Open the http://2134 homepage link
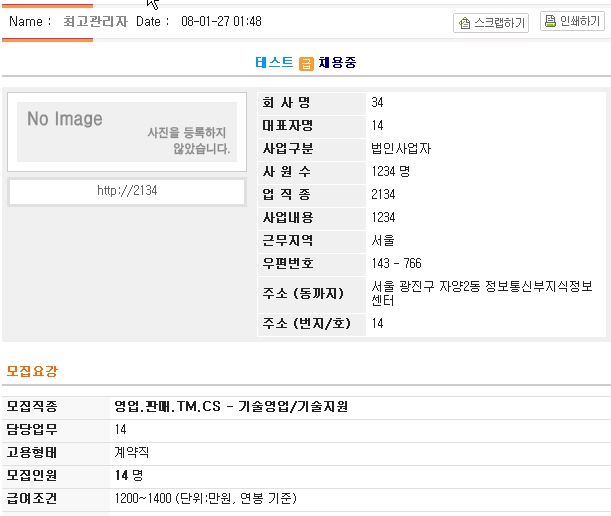Screen dimensions: 611x516 point(127,191)
